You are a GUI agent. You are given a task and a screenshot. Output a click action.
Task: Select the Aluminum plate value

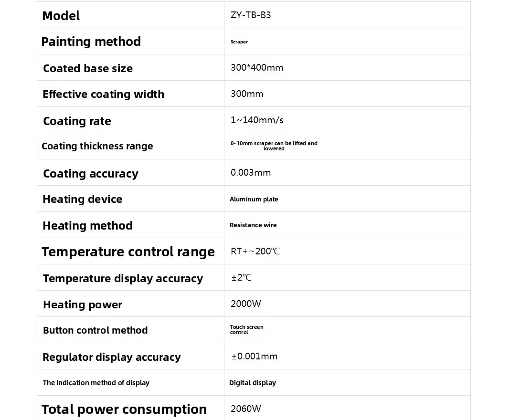tap(254, 199)
